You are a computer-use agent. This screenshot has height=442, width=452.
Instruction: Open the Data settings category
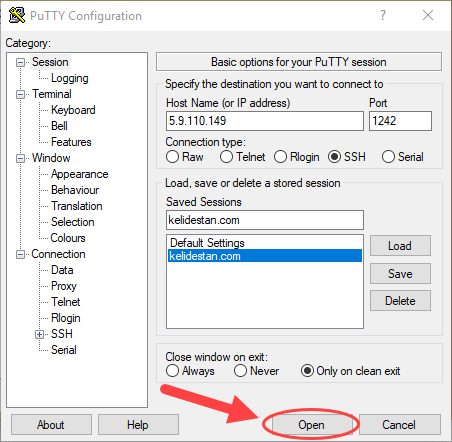[x=62, y=270]
